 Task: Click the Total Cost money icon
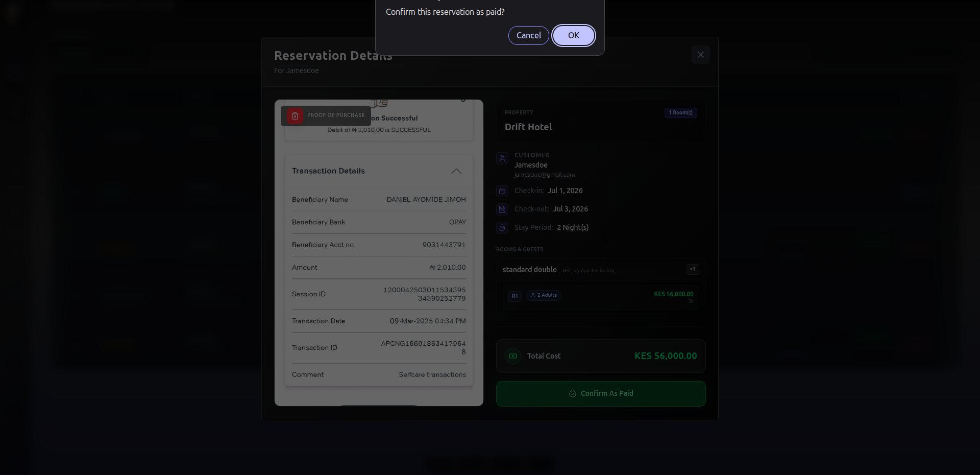[x=513, y=356]
